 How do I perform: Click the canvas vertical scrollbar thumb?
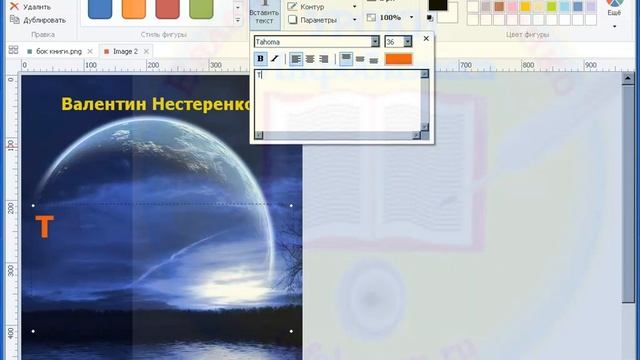(x=628, y=194)
